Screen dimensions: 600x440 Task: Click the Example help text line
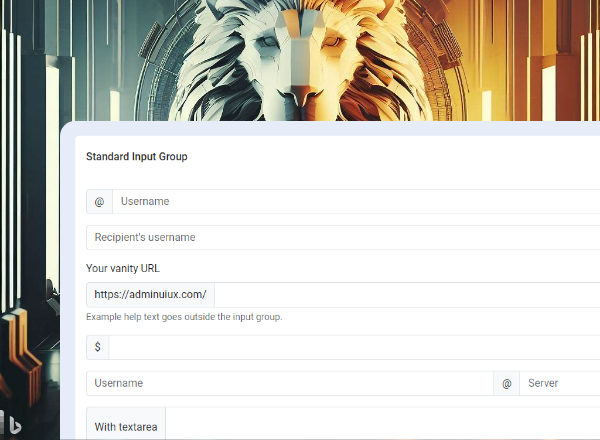tap(184, 317)
